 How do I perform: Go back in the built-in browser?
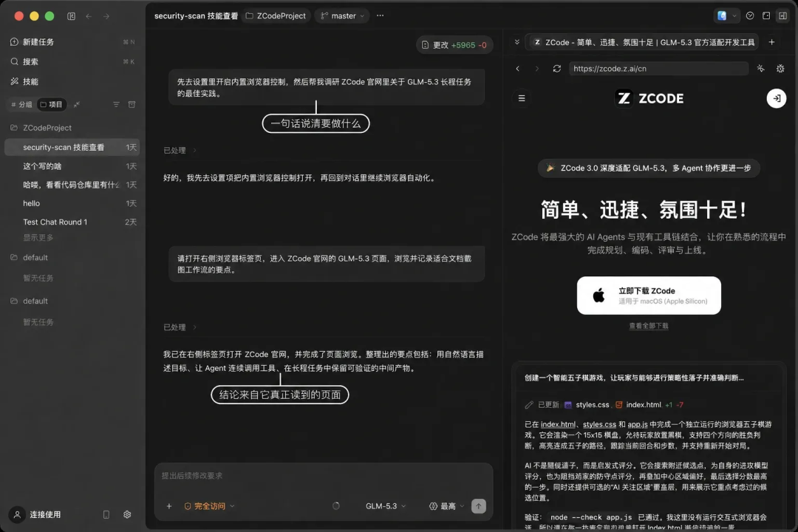click(517, 69)
